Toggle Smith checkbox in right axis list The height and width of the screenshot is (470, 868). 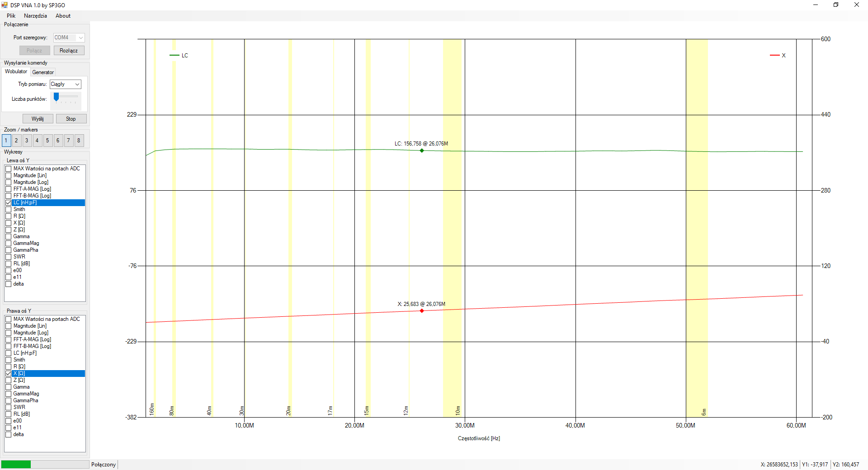[x=9, y=360]
